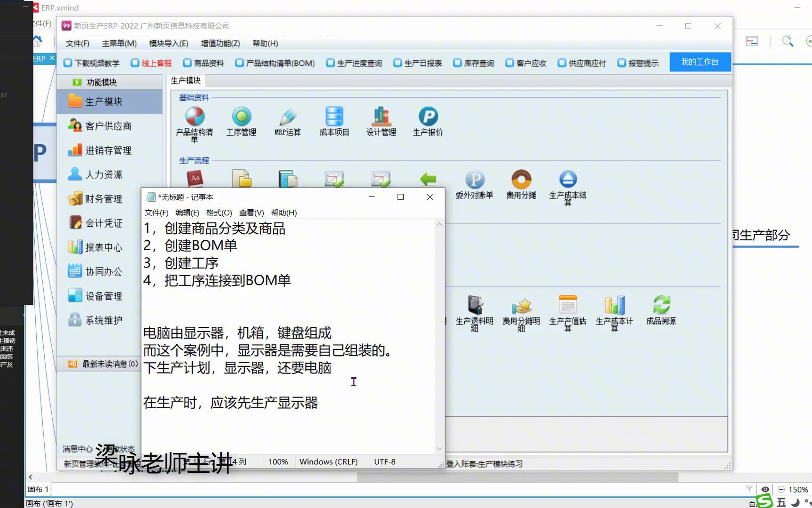Open 我的工作台 button

[x=700, y=62]
